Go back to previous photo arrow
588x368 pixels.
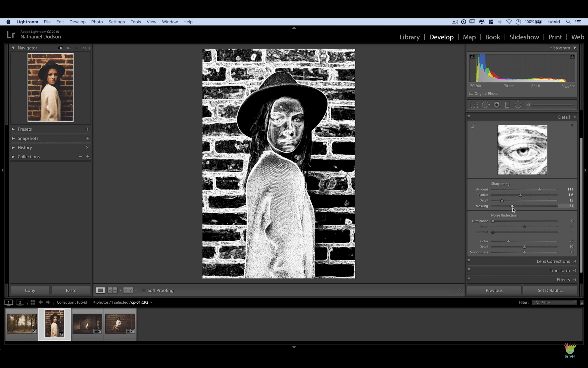tap(41, 302)
